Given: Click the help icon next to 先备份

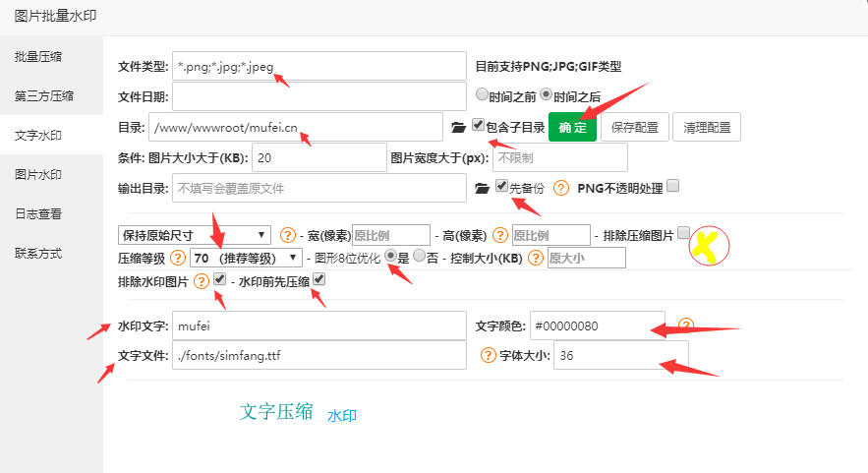Looking at the screenshot, I should click(561, 187).
